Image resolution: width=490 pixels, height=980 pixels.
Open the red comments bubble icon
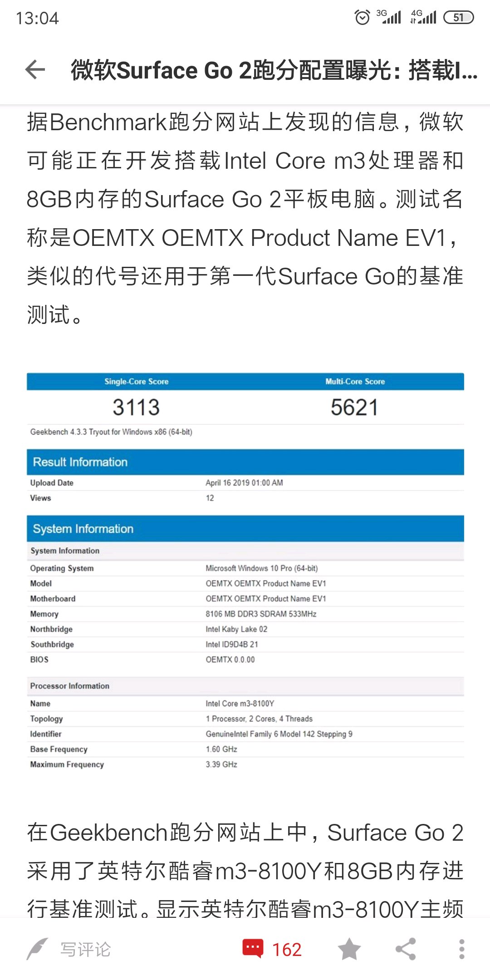coord(253,948)
